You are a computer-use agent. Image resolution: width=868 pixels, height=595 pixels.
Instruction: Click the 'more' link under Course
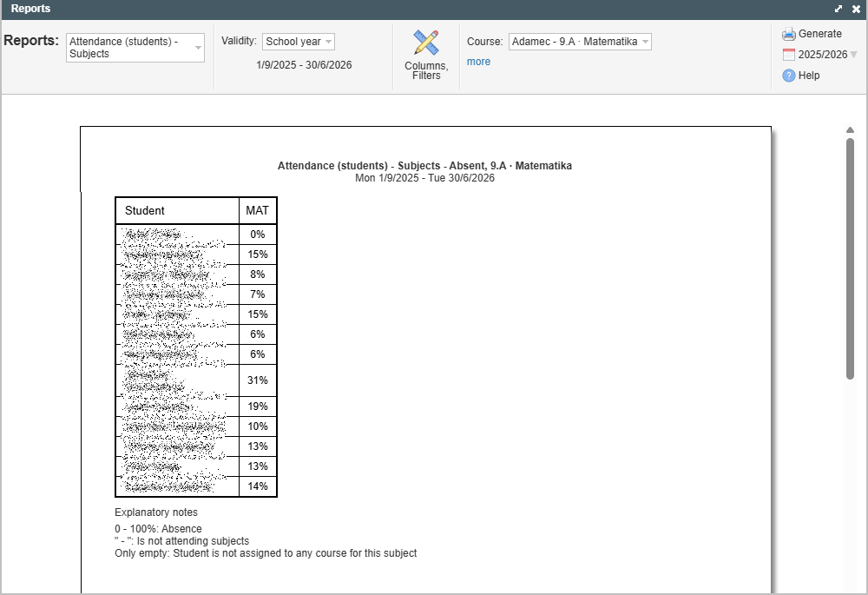478,62
